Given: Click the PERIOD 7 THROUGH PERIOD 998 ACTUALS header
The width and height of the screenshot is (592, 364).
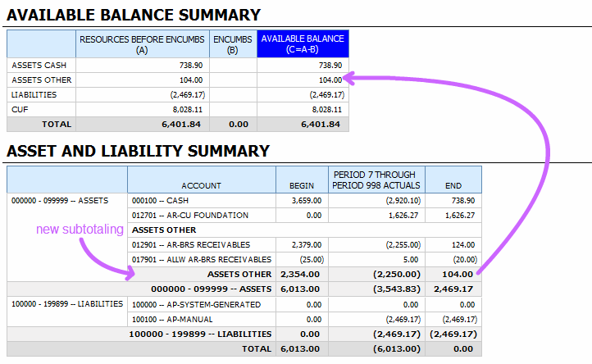Looking at the screenshot, I should coord(376,180).
